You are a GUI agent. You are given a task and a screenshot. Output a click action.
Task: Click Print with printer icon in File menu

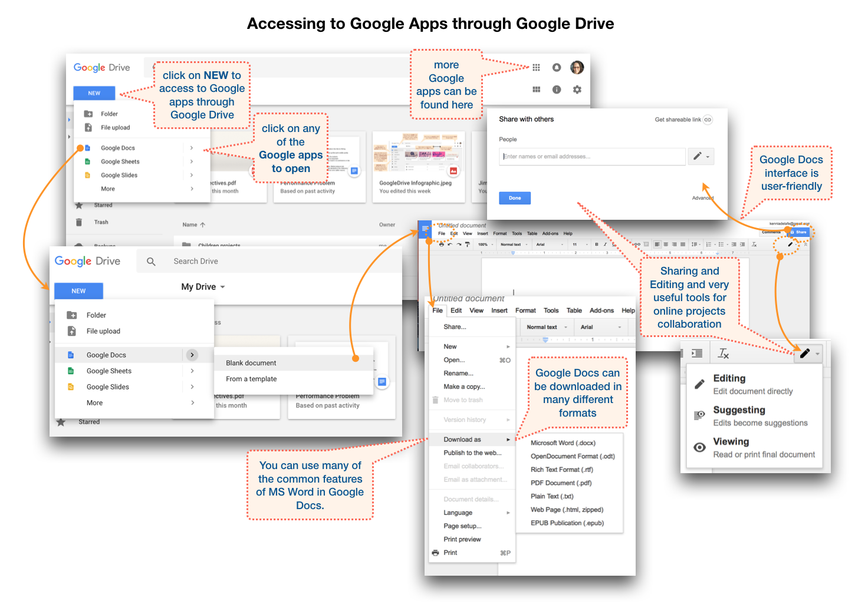[472, 553]
